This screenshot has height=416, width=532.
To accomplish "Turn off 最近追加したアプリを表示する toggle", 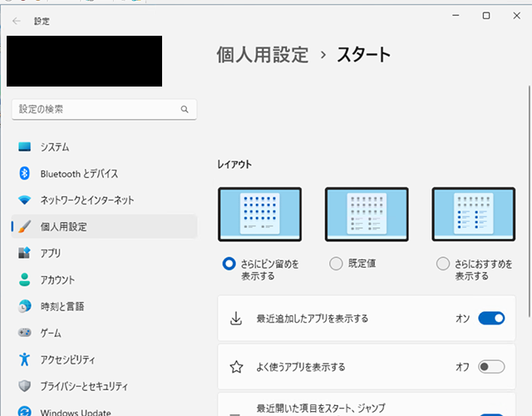I will pos(491,318).
